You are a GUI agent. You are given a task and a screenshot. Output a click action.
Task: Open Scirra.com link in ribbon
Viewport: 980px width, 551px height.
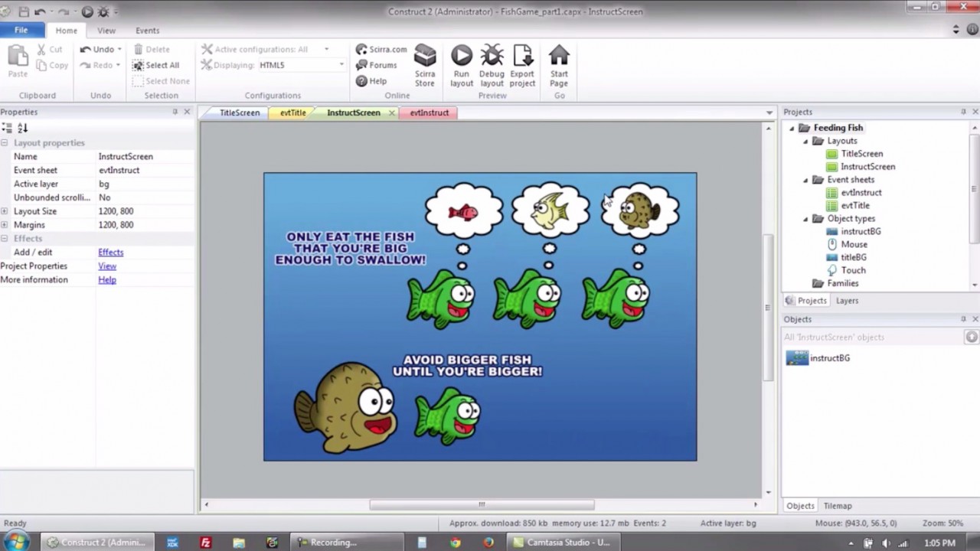click(x=381, y=49)
